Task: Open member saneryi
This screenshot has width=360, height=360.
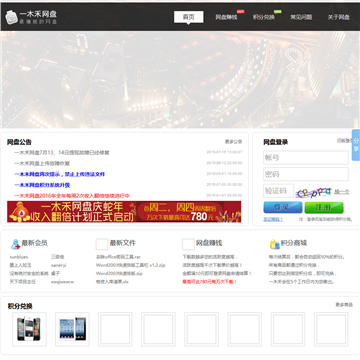Action: pyautogui.click(x=58, y=265)
